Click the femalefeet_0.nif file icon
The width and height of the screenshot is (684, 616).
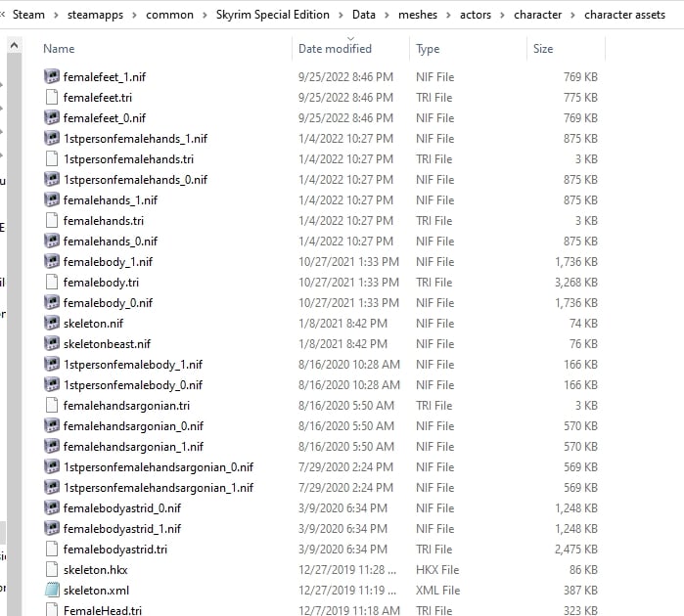(52, 117)
